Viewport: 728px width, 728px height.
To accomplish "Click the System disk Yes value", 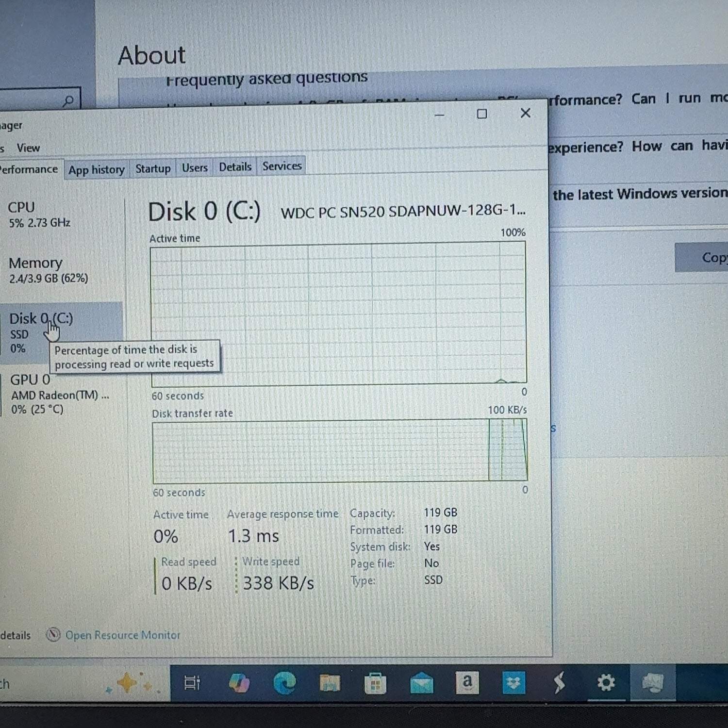I will 431,546.
